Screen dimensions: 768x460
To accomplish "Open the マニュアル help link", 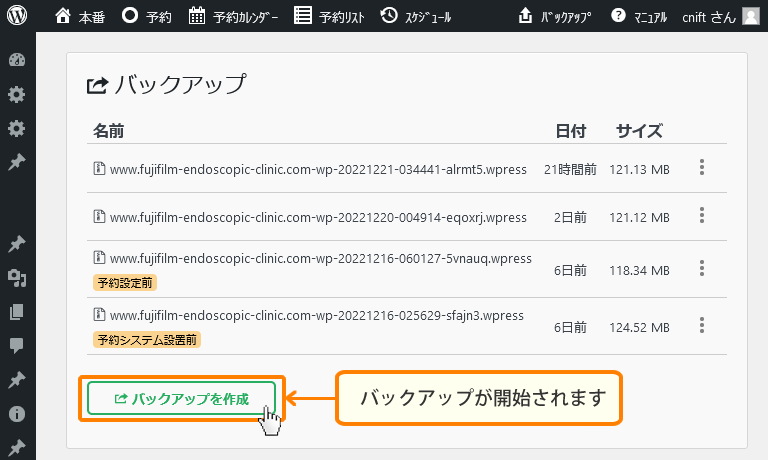I will click(x=639, y=16).
